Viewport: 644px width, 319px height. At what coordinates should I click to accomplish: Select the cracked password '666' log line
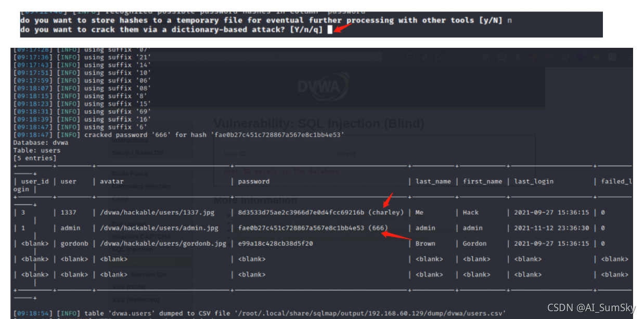pos(178,135)
